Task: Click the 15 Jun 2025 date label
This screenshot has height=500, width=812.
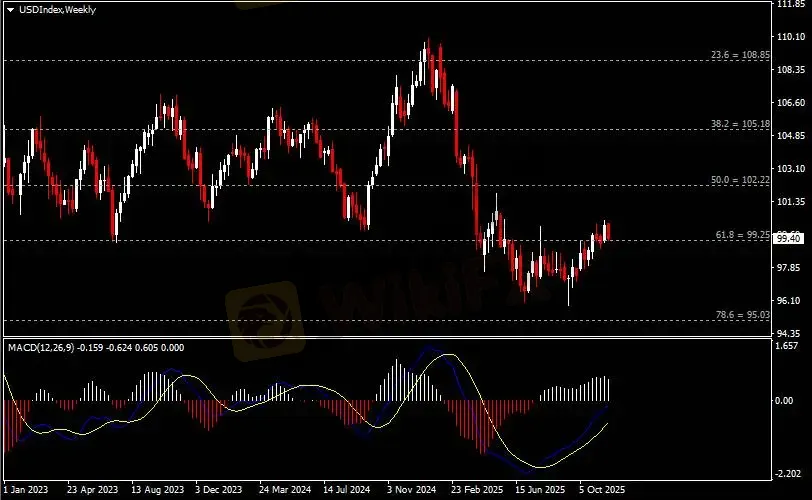Action: 540,489
